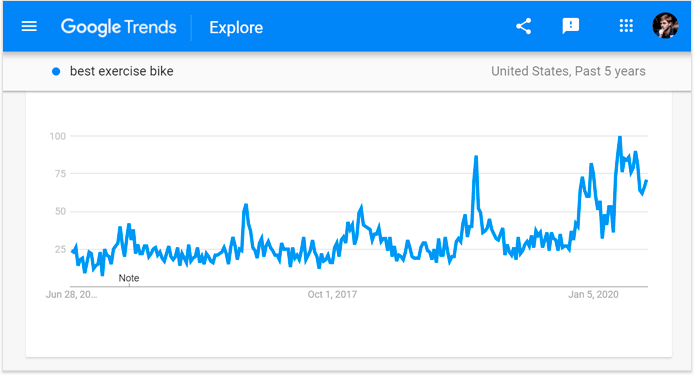The image size is (694, 375).
Task: Click the highest peak reaching 100
Action: tap(620, 138)
